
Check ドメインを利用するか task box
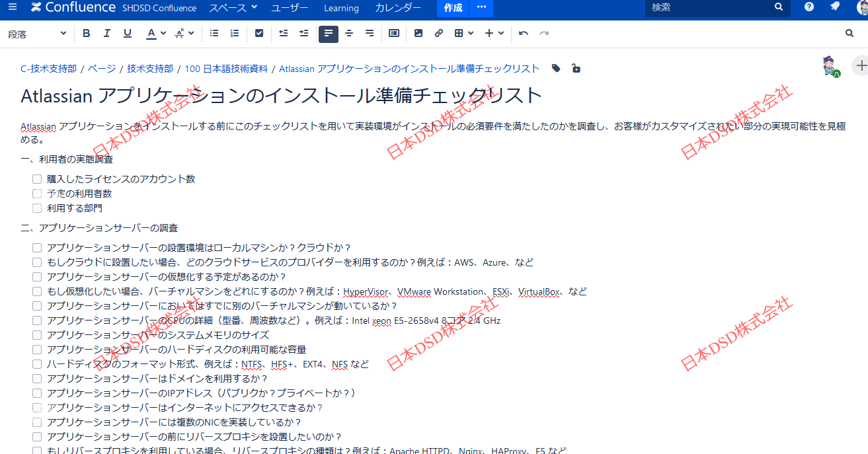click(37, 379)
